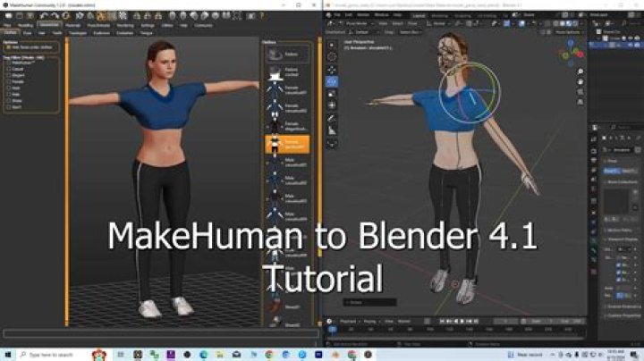This screenshot has width=644, height=361.
Task: Switch to the MakeHuman Modelling tab
Action: pyautogui.click(x=25, y=25)
